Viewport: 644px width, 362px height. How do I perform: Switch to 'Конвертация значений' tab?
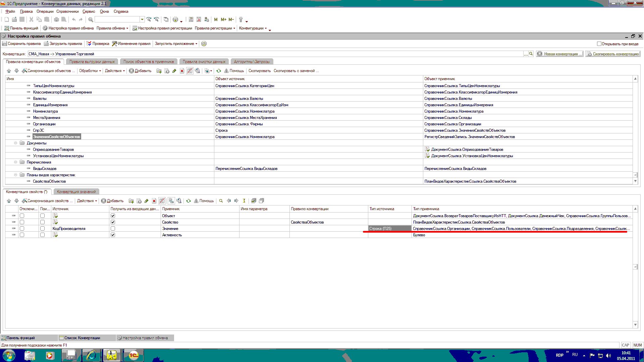pyautogui.click(x=76, y=192)
